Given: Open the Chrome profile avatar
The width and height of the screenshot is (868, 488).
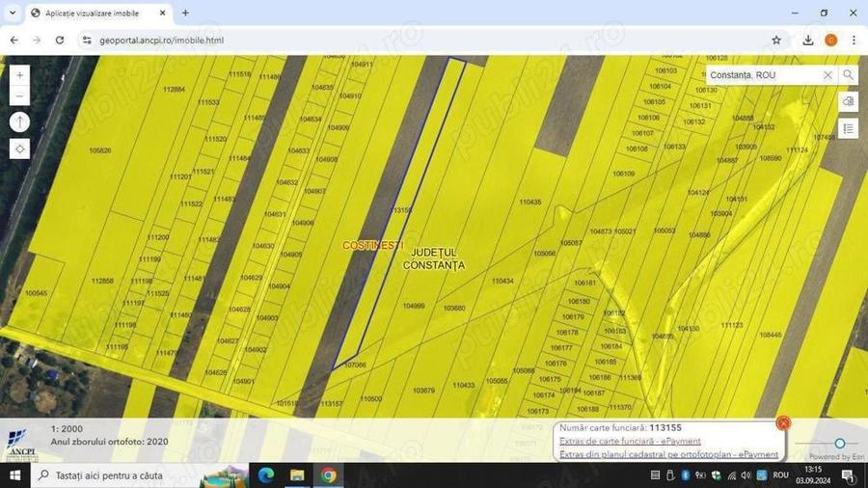Looking at the screenshot, I should (x=831, y=40).
